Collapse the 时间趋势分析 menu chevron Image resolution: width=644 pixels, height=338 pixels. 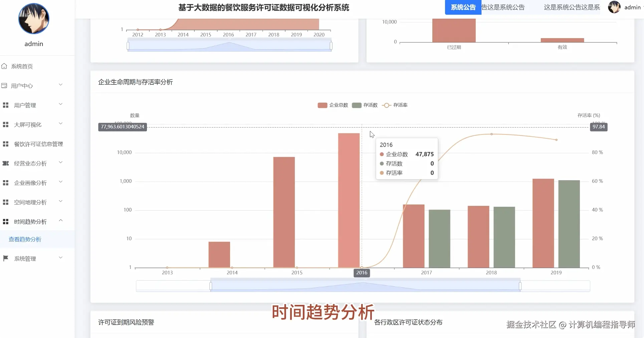[x=61, y=221]
